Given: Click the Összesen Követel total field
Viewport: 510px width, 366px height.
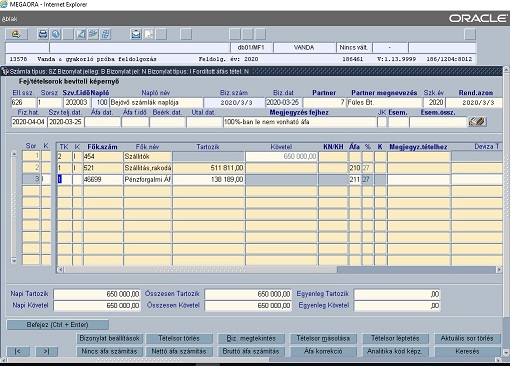Looking at the screenshot, I should point(248,306).
